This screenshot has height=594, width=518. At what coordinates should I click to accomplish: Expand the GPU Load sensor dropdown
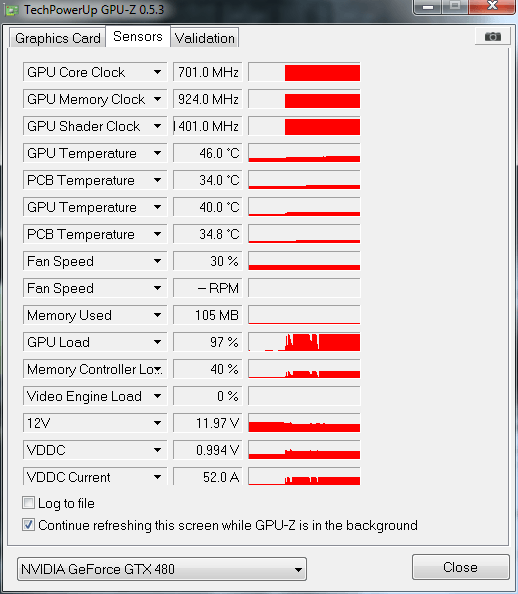pyautogui.click(x=158, y=342)
